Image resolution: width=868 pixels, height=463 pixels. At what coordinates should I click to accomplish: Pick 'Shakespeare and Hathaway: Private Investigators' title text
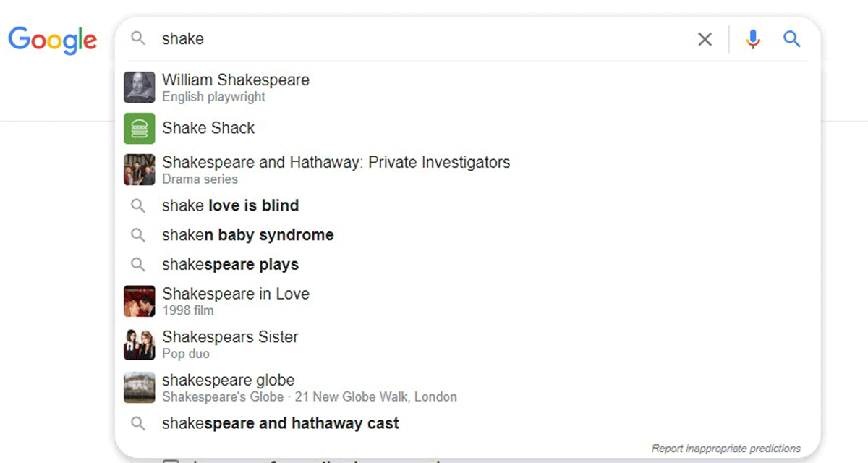(x=336, y=163)
